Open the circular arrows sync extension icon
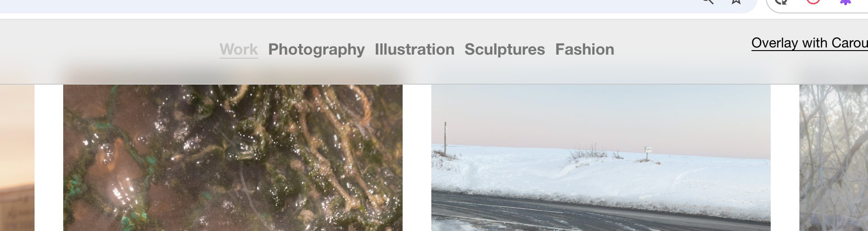This screenshot has width=868, height=231. (x=781, y=1)
